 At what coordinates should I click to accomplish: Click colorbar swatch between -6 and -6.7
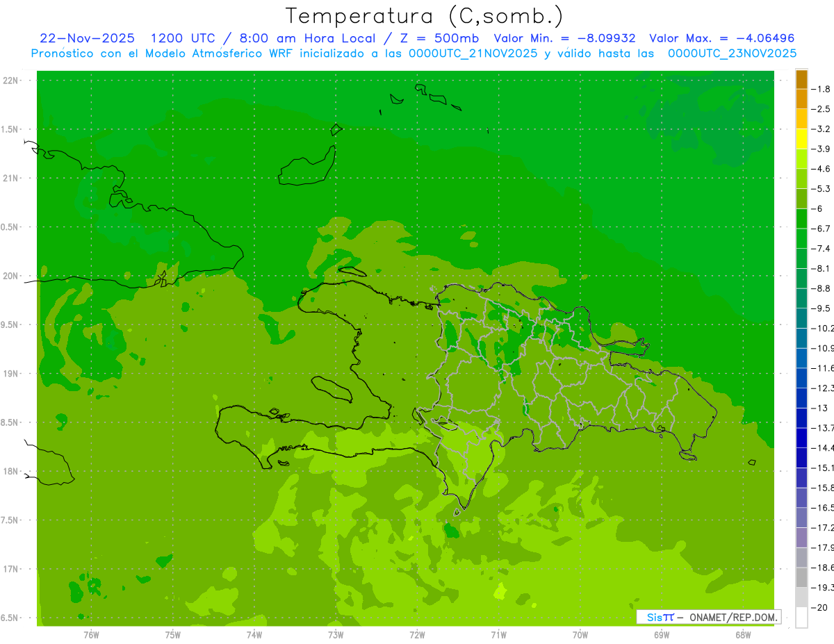(x=801, y=219)
